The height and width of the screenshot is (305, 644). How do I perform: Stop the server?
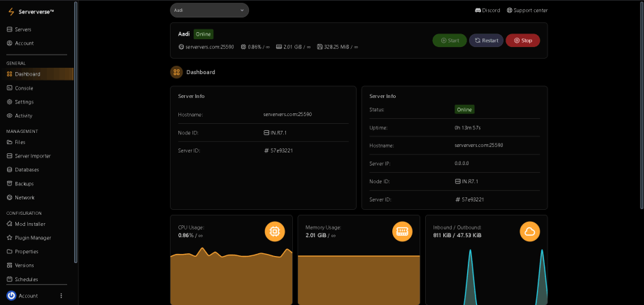click(x=523, y=41)
